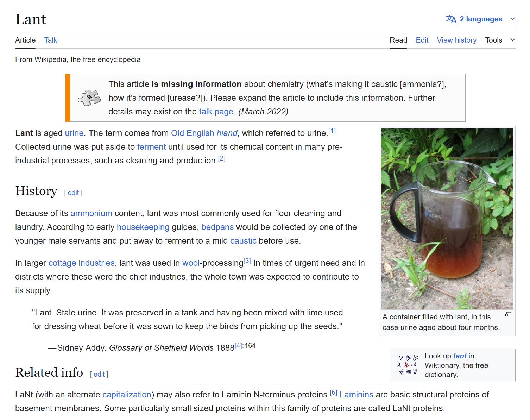
Task: Expand the languages chevron arrow
Action: point(512,19)
